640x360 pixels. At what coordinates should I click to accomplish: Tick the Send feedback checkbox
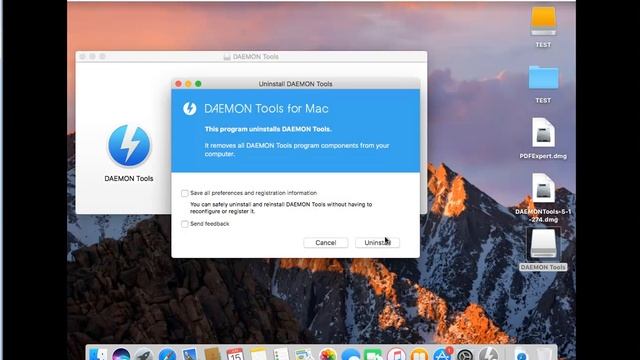click(x=184, y=224)
